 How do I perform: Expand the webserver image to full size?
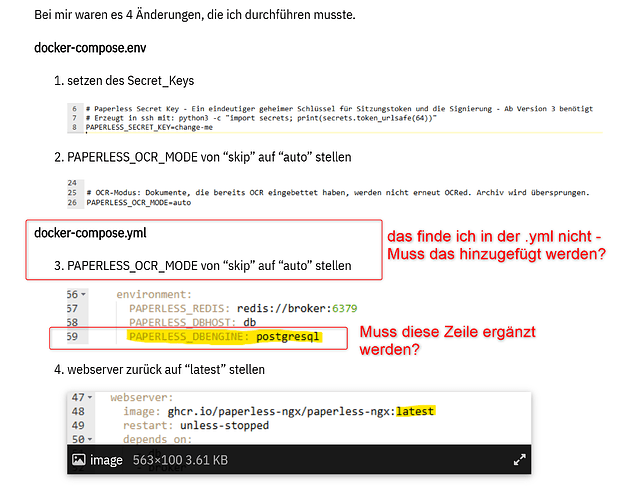tap(519, 459)
